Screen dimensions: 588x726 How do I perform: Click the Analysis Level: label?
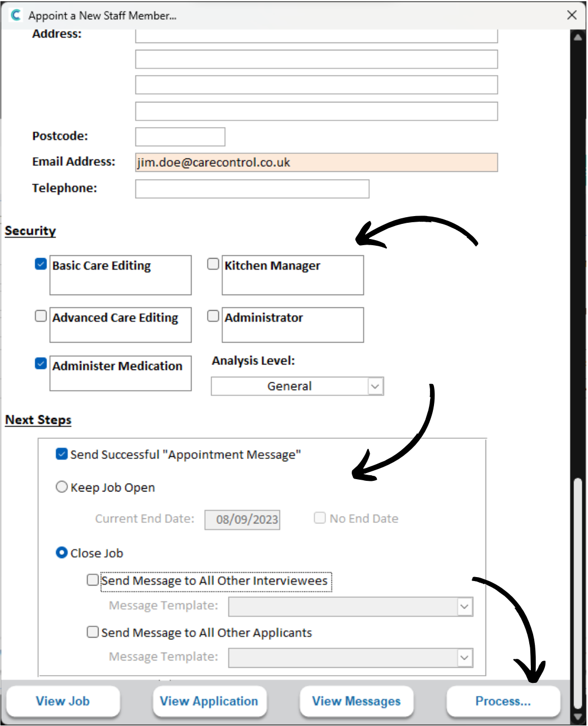click(253, 361)
